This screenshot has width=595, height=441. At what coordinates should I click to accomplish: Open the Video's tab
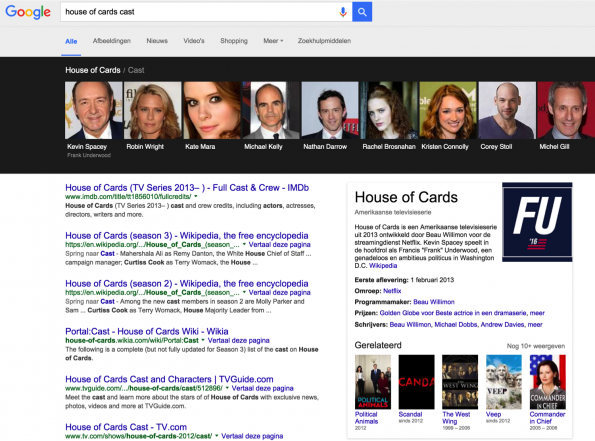click(194, 41)
